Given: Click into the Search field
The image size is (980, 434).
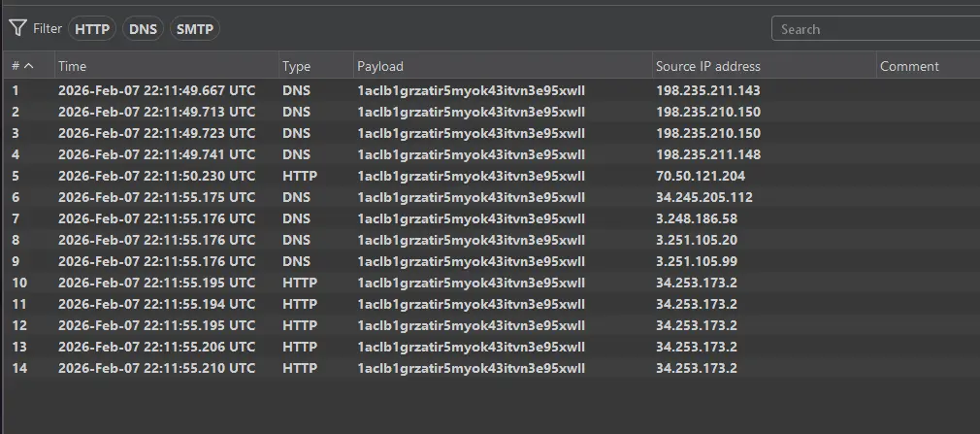Looking at the screenshot, I should (x=873, y=29).
